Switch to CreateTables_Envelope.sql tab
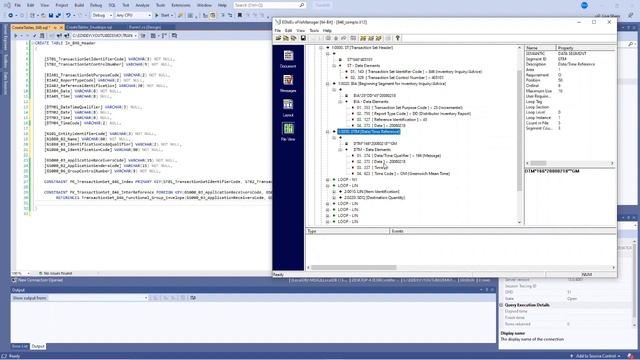The height and width of the screenshot is (360, 640). pos(89,27)
